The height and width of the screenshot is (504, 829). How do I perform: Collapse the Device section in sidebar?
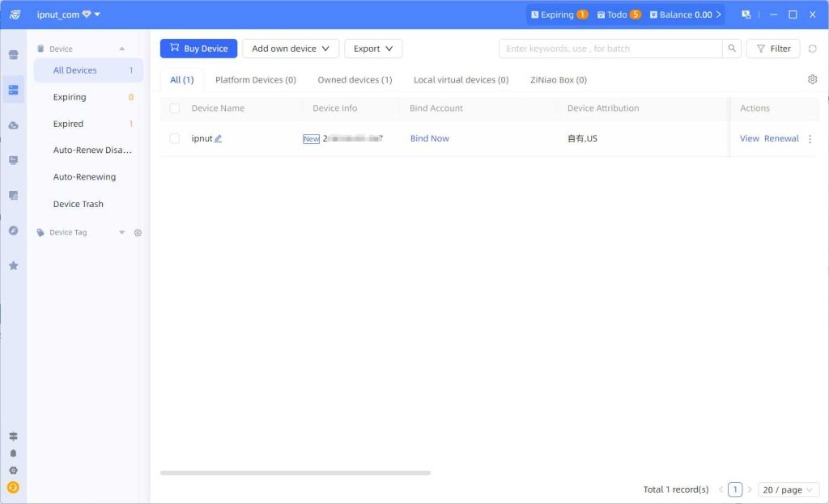[121, 49]
